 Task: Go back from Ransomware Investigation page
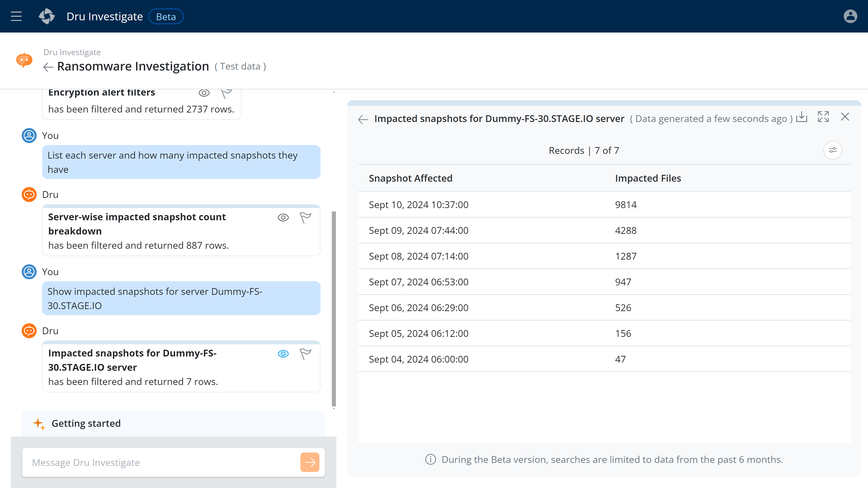pyautogui.click(x=48, y=67)
